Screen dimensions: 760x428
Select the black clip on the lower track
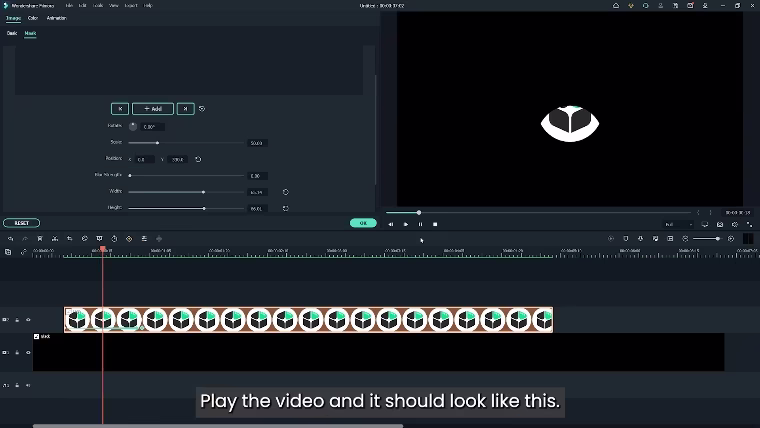379,352
